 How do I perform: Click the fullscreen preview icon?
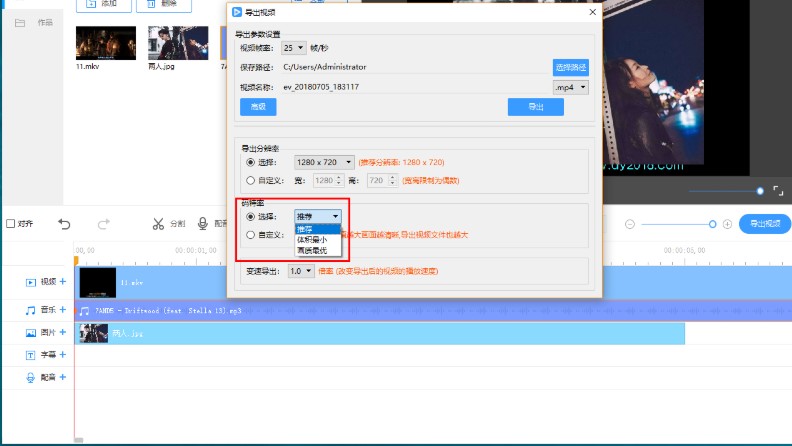pos(778,190)
